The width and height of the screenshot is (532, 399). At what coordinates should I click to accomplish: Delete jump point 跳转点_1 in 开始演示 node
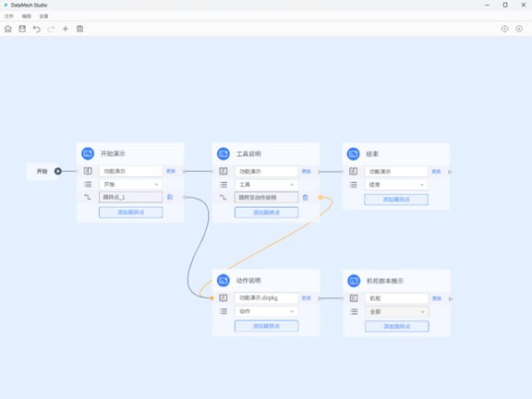(170, 197)
